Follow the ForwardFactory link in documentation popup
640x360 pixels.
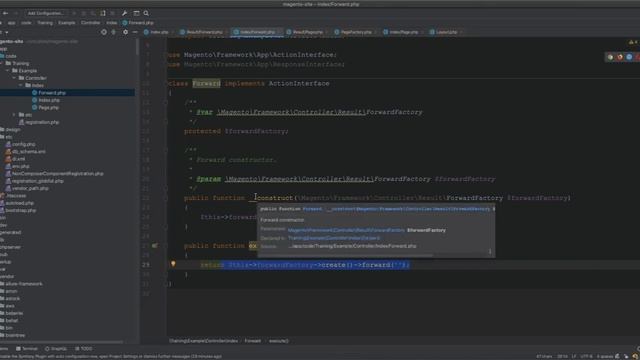[346, 230]
